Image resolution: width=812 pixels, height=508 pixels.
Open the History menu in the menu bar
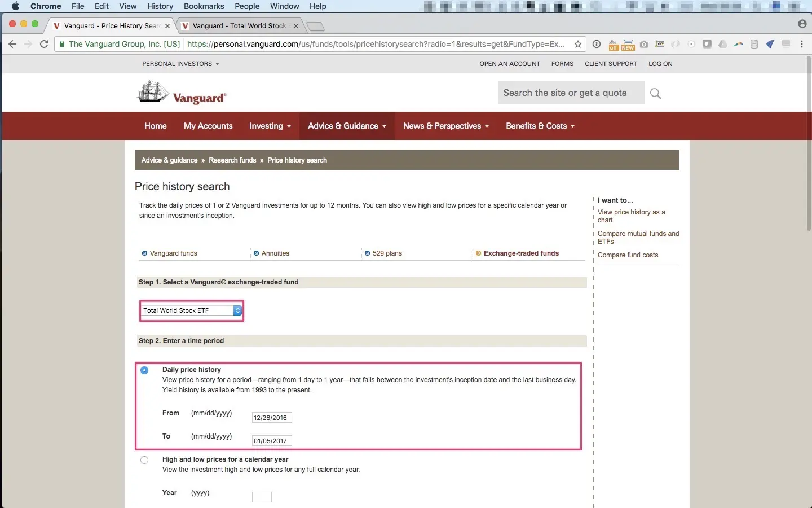[x=160, y=6]
